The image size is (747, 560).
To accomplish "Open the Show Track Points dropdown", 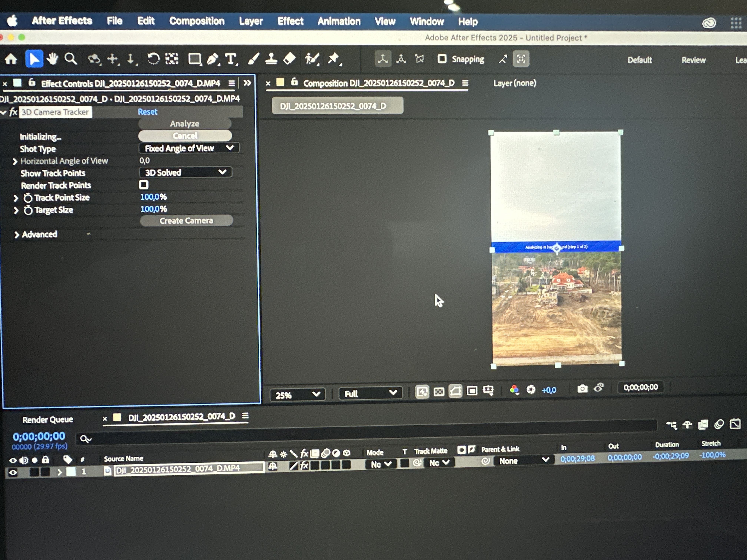I will 185,172.
